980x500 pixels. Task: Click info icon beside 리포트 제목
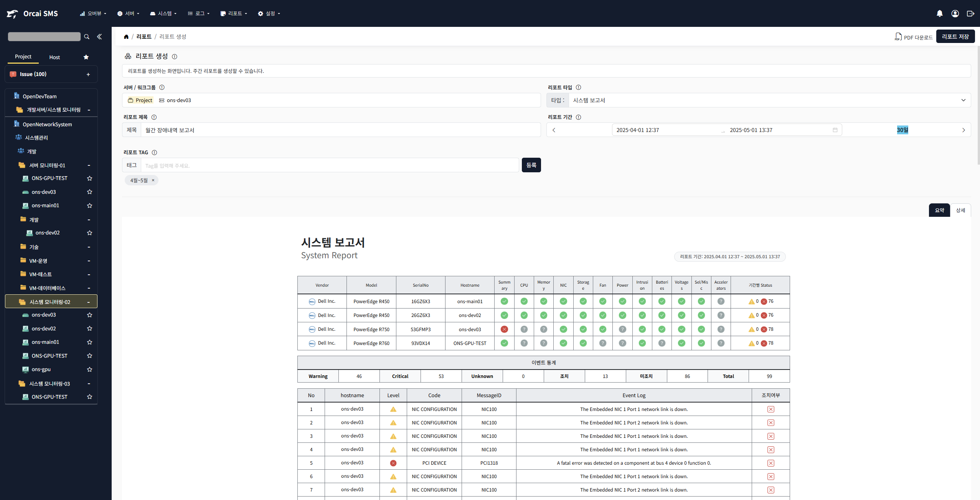click(x=154, y=117)
